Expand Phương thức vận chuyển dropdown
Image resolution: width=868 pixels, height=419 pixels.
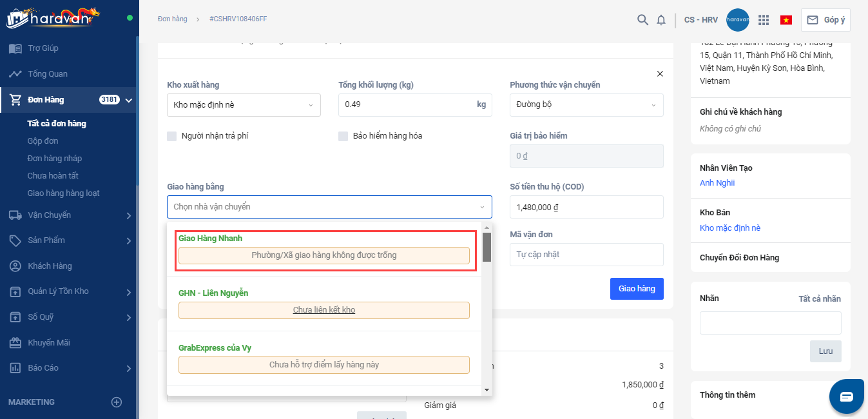point(586,104)
